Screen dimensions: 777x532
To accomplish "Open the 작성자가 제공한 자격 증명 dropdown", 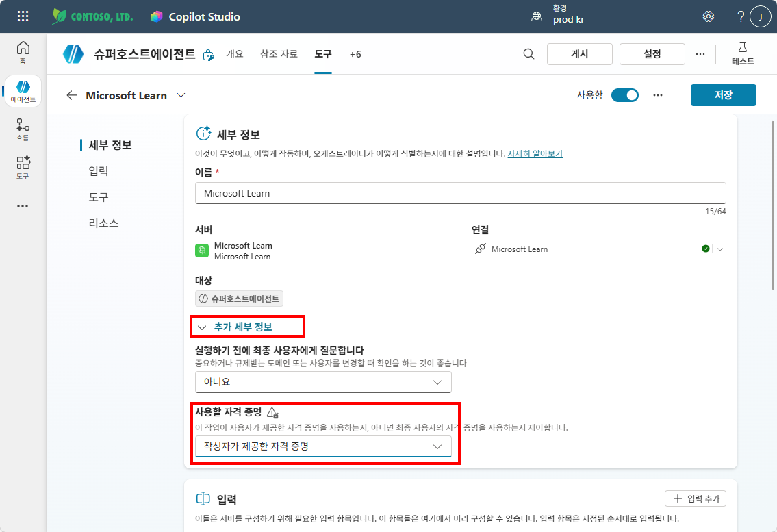I will click(323, 446).
